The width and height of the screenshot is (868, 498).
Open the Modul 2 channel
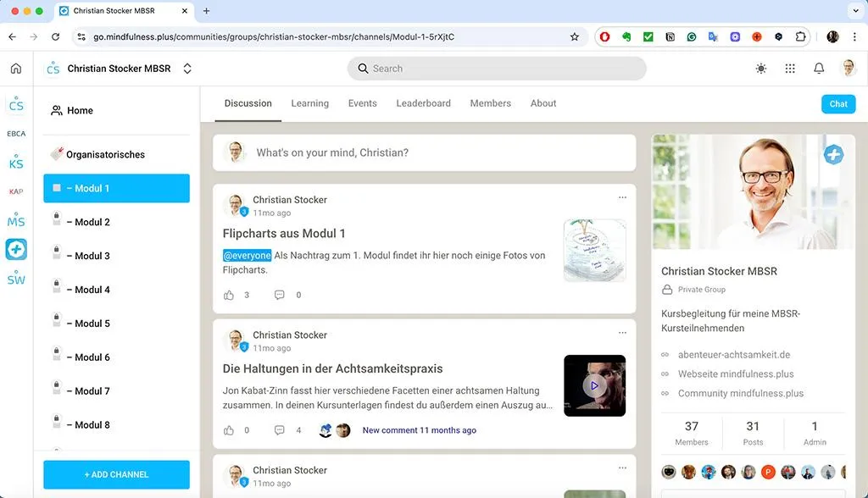[x=117, y=222]
